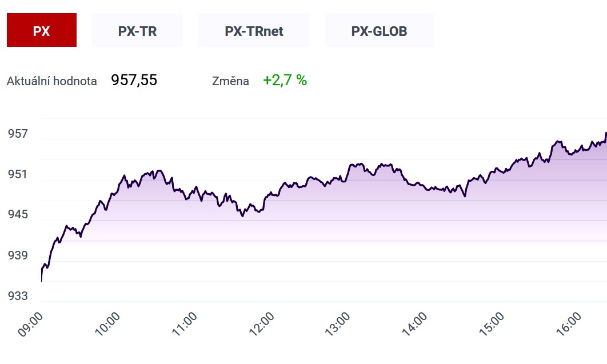Click the 957 y-axis value label
This screenshot has height=364, width=607.
click(18, 134)
